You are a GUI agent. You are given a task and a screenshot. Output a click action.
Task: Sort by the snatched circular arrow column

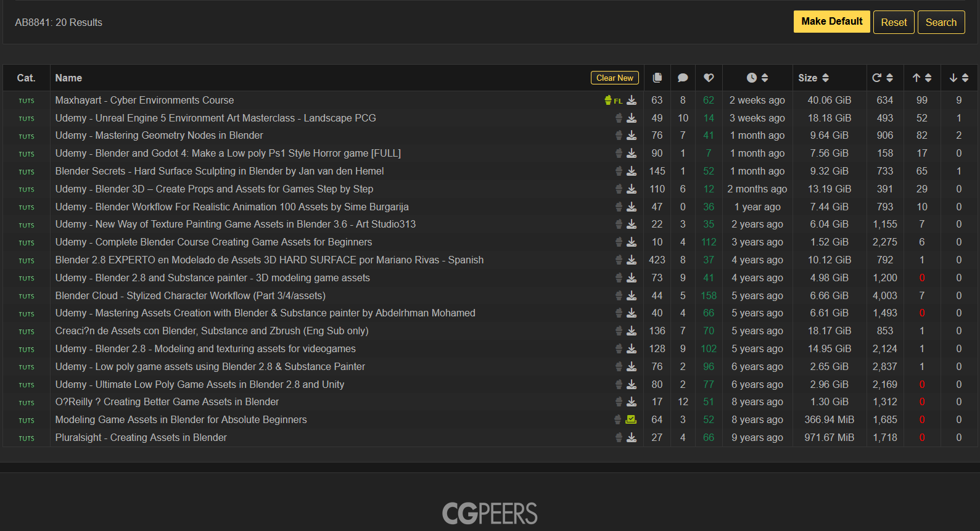pyautogui.click(x=883, y=78)
